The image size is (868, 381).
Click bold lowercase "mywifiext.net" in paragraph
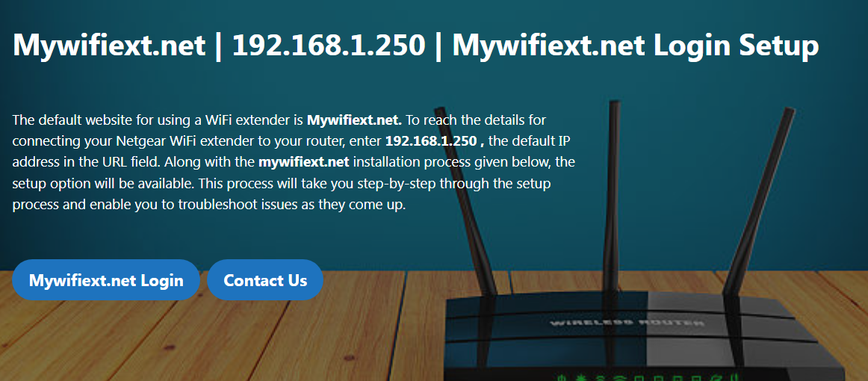[304, 162]
